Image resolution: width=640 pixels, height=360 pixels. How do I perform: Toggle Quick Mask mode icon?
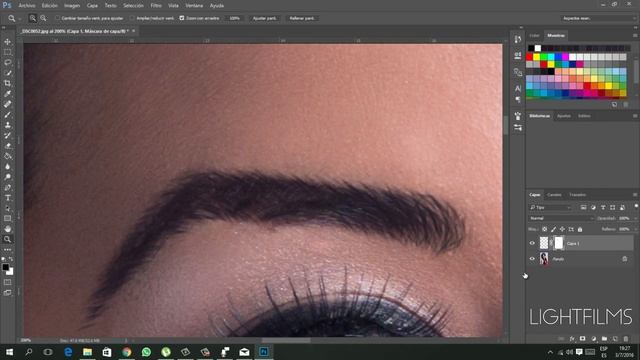[7, 282]
